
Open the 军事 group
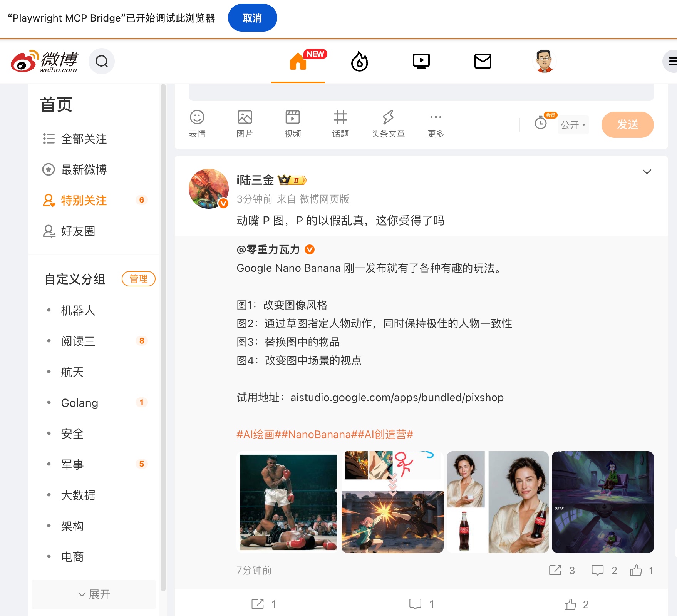[94, 464]
